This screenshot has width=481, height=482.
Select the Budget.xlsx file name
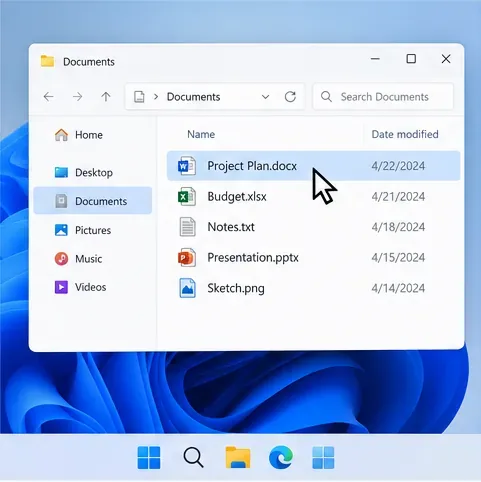click(x=237, y=196)
